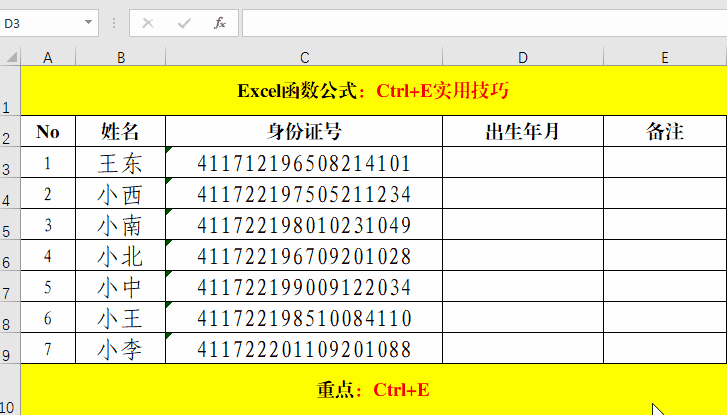Click the name cell '小中'
Viewport: 727px width, 415px height.
pyautogui.click(x=121, y=287)
